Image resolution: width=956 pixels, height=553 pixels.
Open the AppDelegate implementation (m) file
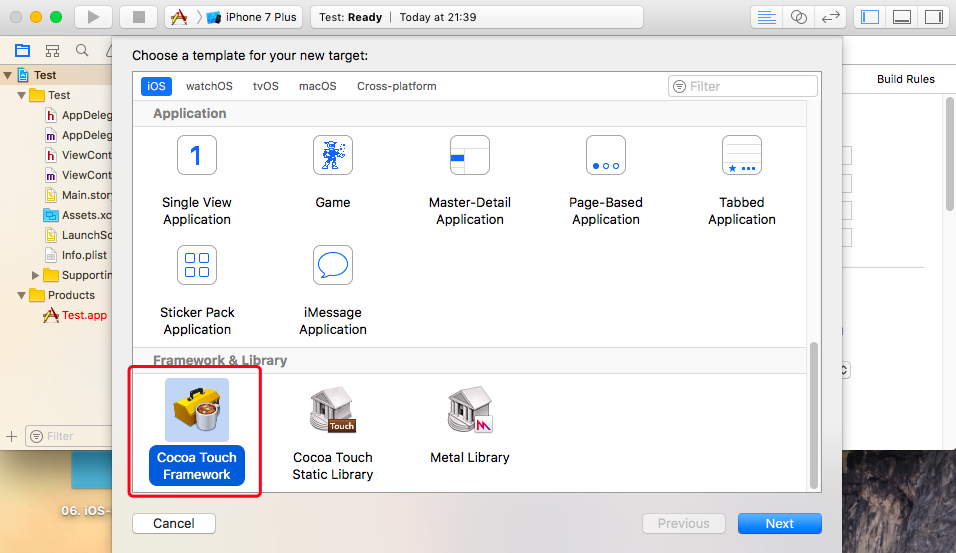[79, 135]
